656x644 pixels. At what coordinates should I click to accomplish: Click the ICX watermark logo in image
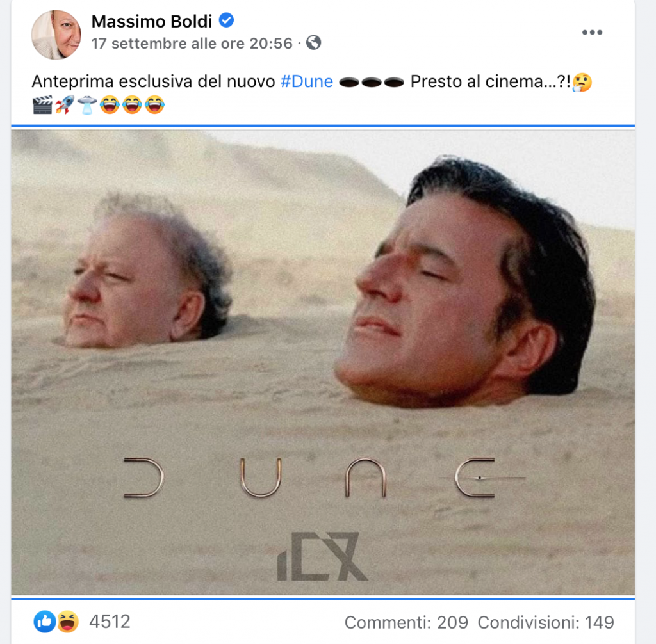click(x=323, y=556)
